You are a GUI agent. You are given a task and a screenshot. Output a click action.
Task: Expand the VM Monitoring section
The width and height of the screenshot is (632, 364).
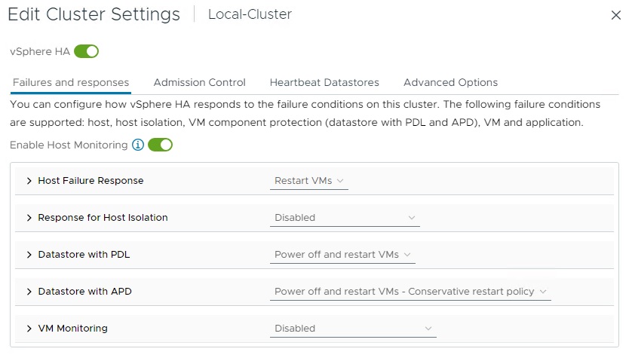[29, 329]
